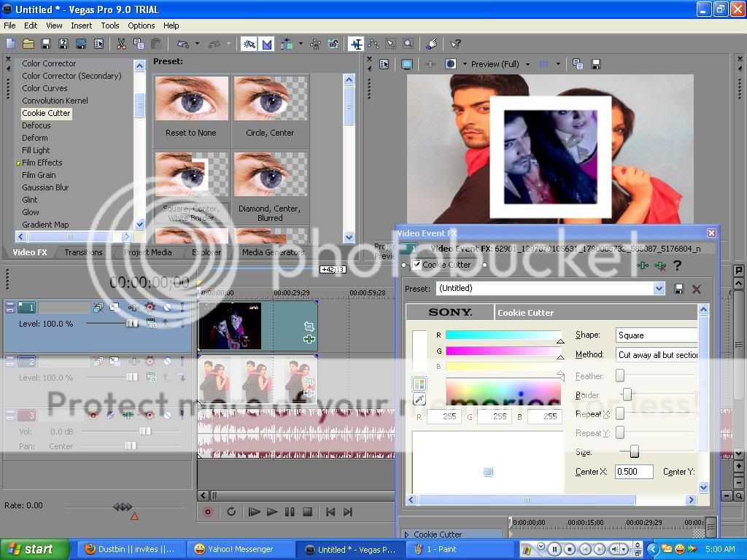747x560 pixels.
Task: Save the Cookie Cutter preset
Action: pos(679,289)
